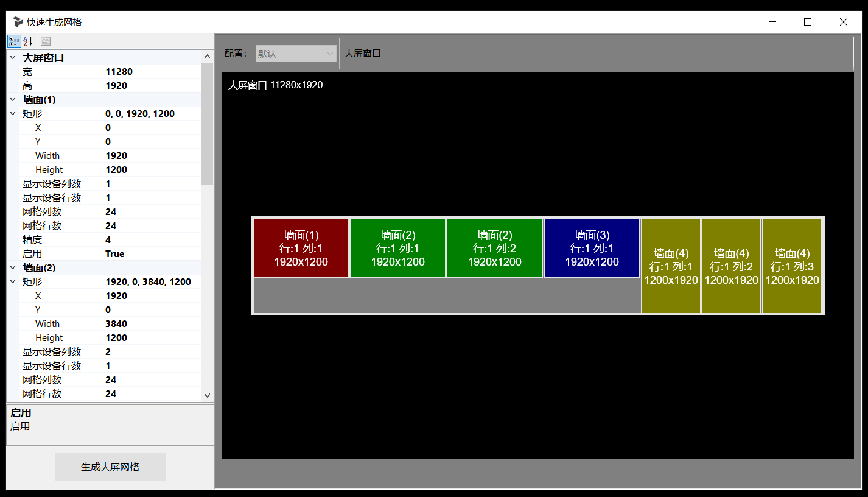This screenshot has height=497, width=868.
Task: Select the 启用 property value True
Action: [x=152, y=254]
